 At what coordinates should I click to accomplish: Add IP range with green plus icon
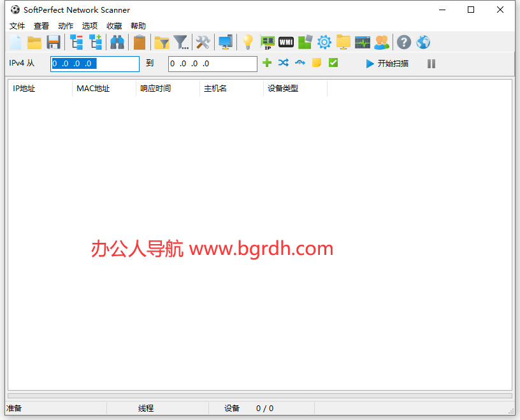[x=267, y=62]
